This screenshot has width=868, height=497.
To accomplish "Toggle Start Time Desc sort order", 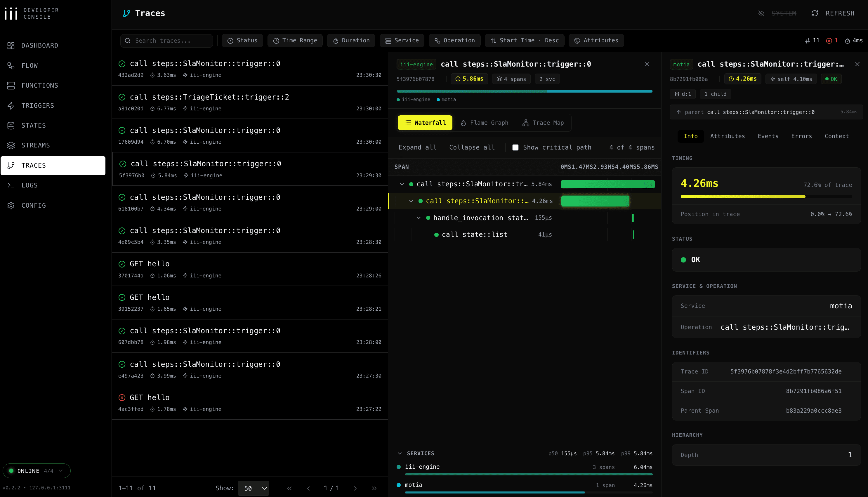I will [x=524, y=41].
